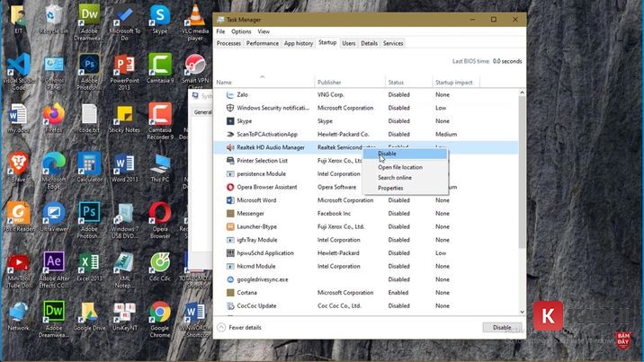Choose Search online in context menu

click(x=405, y=178)
